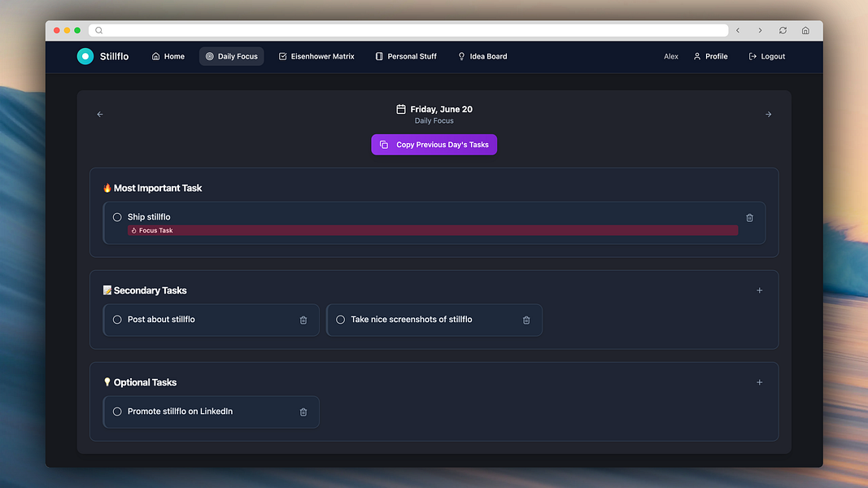This screenshot has width=868, height=488.
Task: Delete the Post about stillflo task
Action: click(303, 320)
